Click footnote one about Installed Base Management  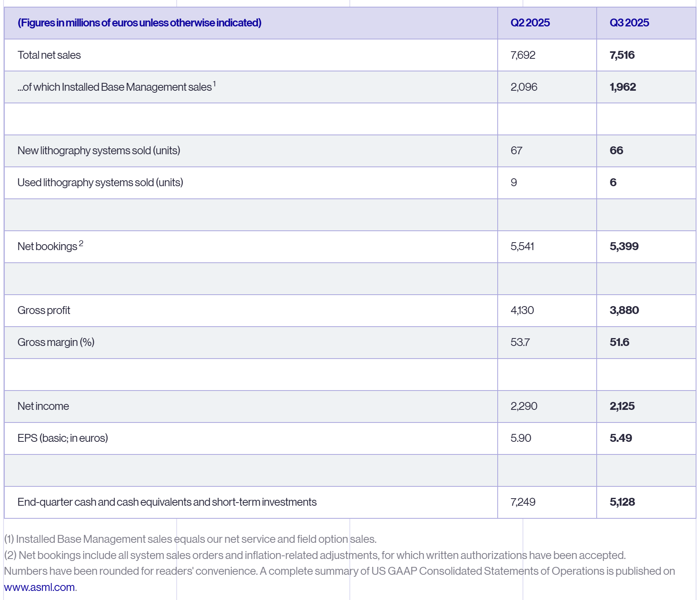click(x=190, y=539)
